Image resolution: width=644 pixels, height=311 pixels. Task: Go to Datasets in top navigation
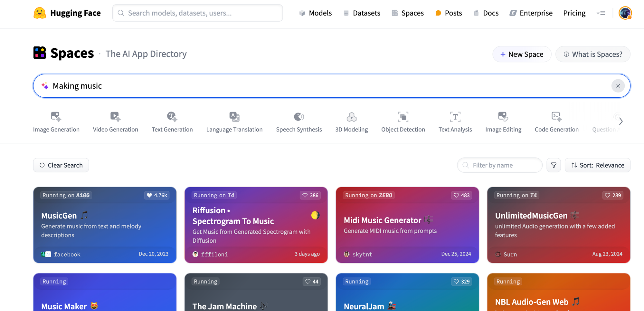362,13
